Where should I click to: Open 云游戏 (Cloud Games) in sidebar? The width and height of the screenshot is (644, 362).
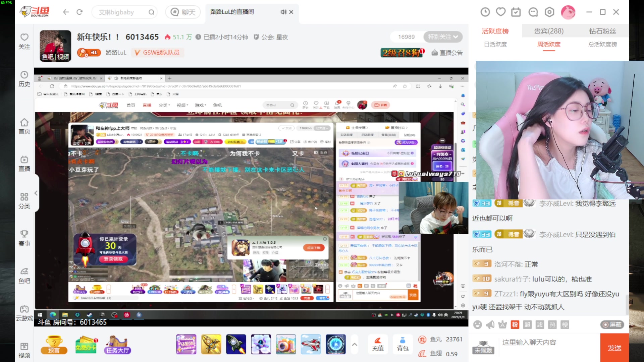24,313
